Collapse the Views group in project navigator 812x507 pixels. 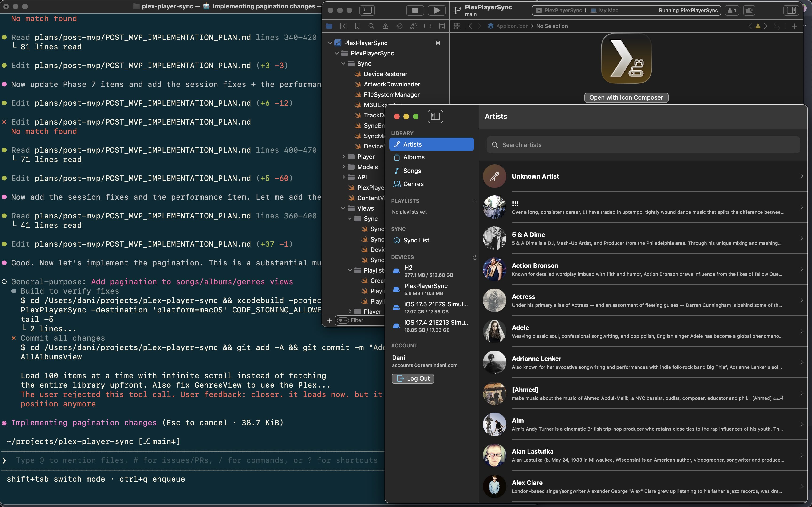[x=344, y=208]
